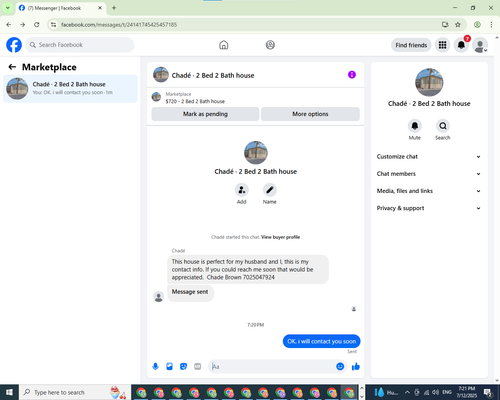Screen dimensions: 500x400
Task: Expand Privacy & support section
Action: click(x=429, y=208)
